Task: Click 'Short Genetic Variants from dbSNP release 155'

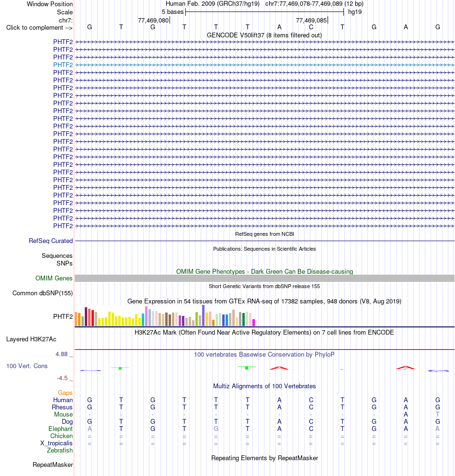Action: coord(264,286)
